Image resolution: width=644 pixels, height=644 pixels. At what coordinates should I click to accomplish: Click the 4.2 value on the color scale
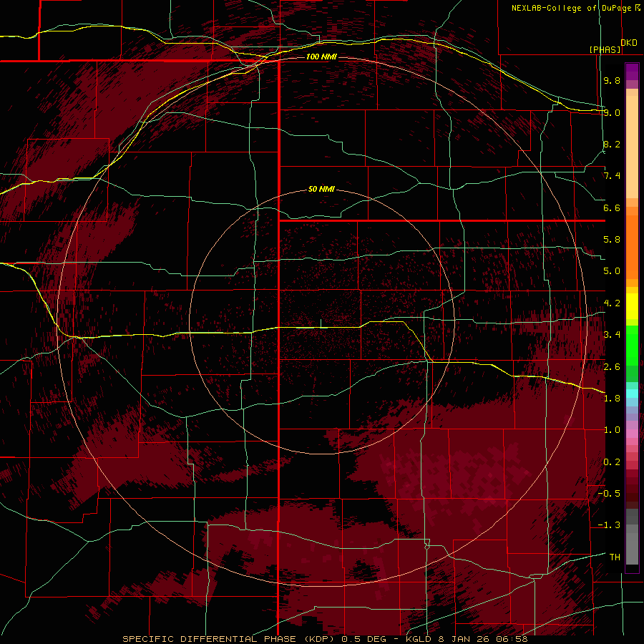click(x=612, y=303)
